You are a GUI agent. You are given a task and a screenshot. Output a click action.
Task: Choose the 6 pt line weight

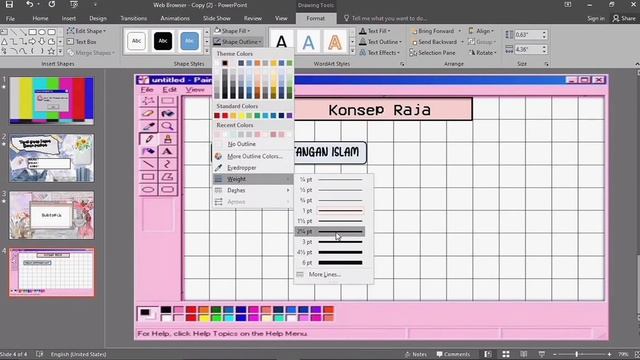(330, 263)
